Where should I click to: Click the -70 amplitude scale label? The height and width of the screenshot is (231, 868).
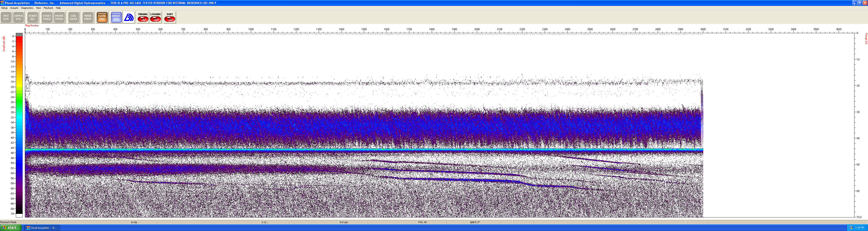tap(12, 214)
